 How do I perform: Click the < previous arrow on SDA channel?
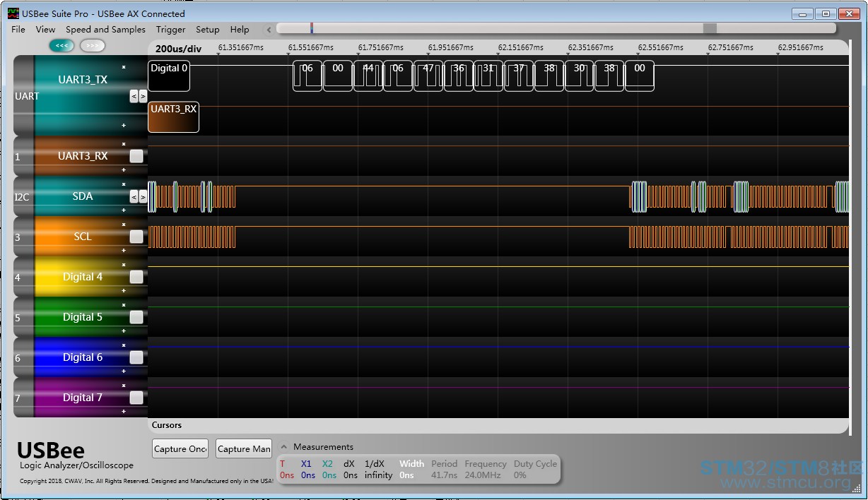134,197
